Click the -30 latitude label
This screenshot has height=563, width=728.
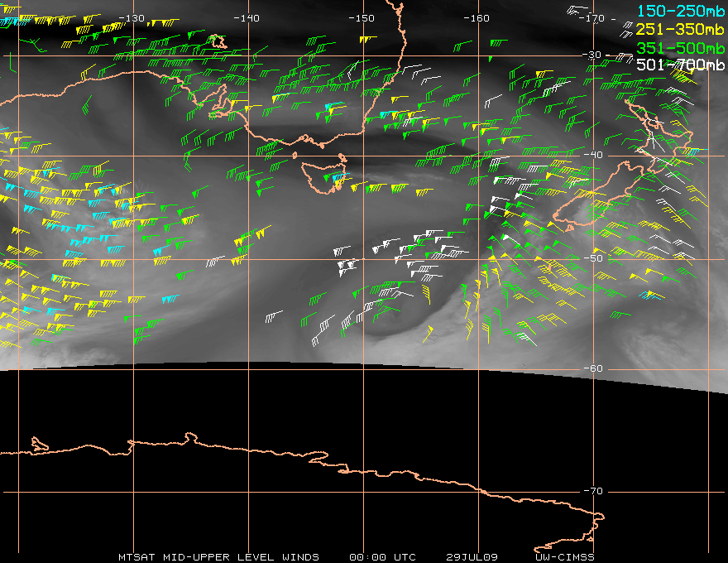pyautogui.click(x=591, y=55)
